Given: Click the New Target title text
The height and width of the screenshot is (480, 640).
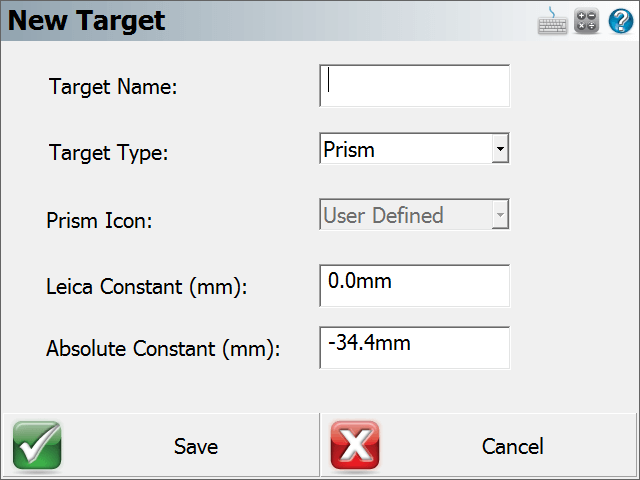Looking at the screenshot, I should (87, 20).
